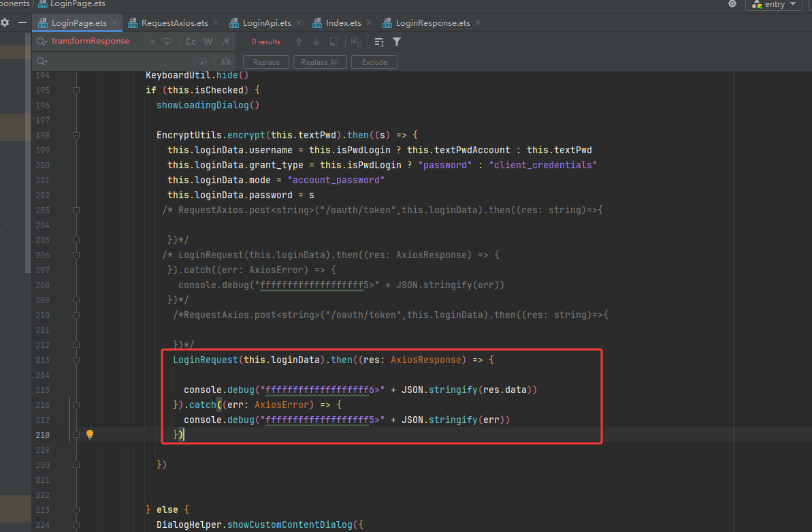The width and height of the screenshot is (812, 532).
Task: Switch to LoginPage.ets tab
Action: pos(79,22)
